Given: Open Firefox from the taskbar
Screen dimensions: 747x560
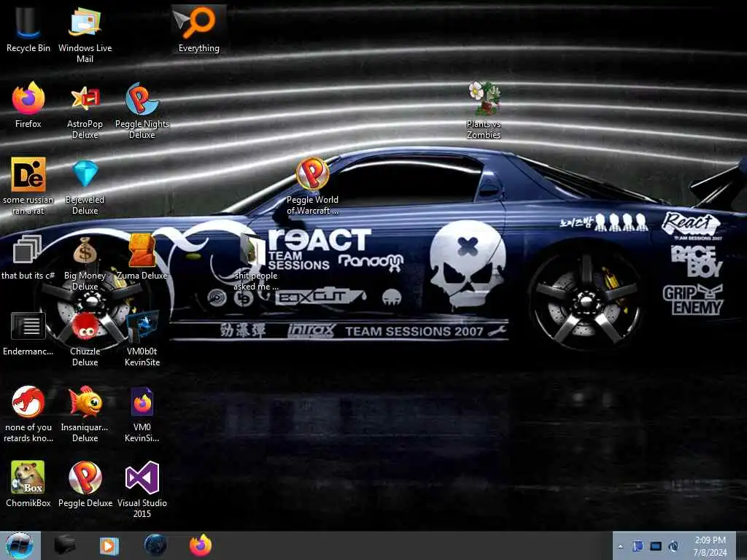Looking at the screenshot, I should point(201,545).
